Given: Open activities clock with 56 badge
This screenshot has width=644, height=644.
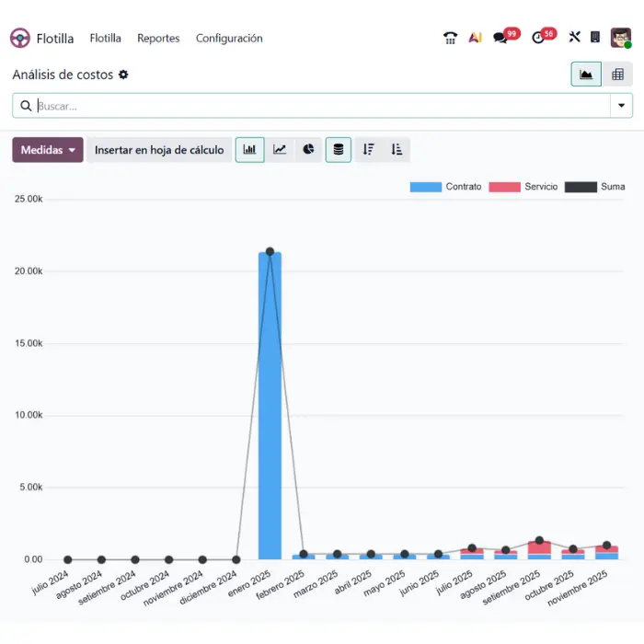Looking at the screenshot, I should click(x=539, y=38).
